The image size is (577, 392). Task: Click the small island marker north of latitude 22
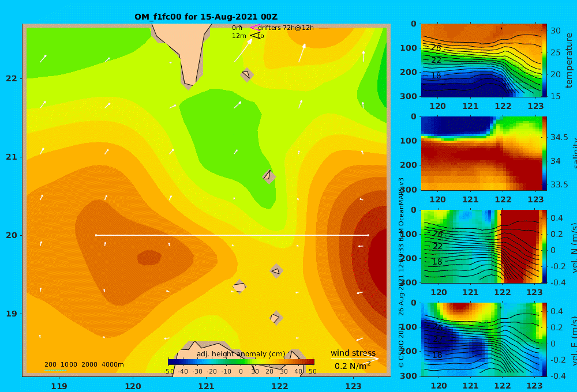point(246,74)
